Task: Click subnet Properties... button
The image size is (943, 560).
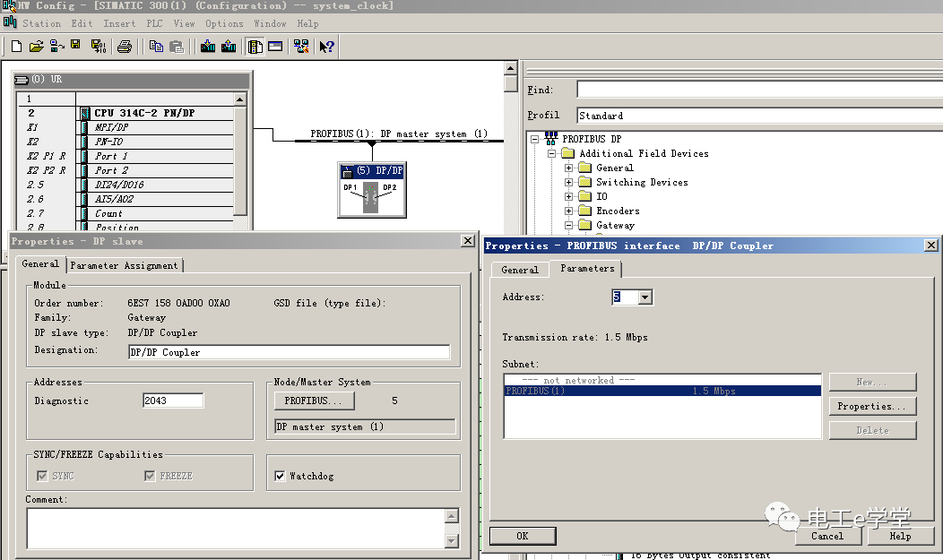Action: (872, 406)
